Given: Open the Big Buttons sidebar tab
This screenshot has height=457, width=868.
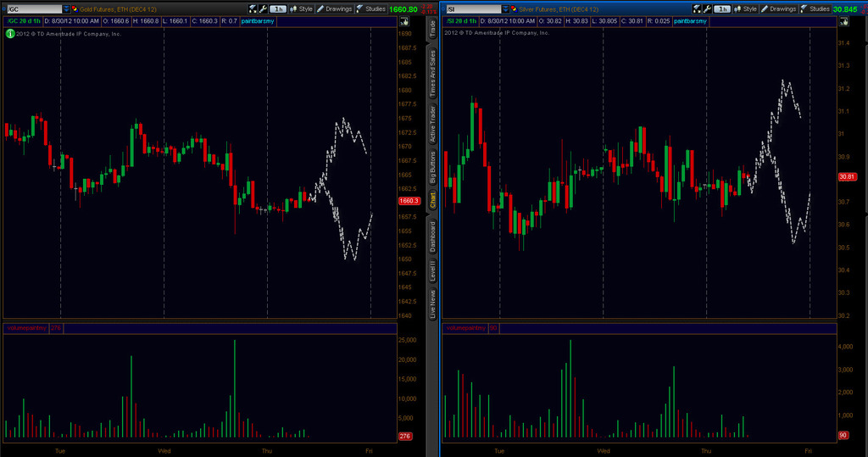Looking at the screenshot, I should (x=432, y=167).
